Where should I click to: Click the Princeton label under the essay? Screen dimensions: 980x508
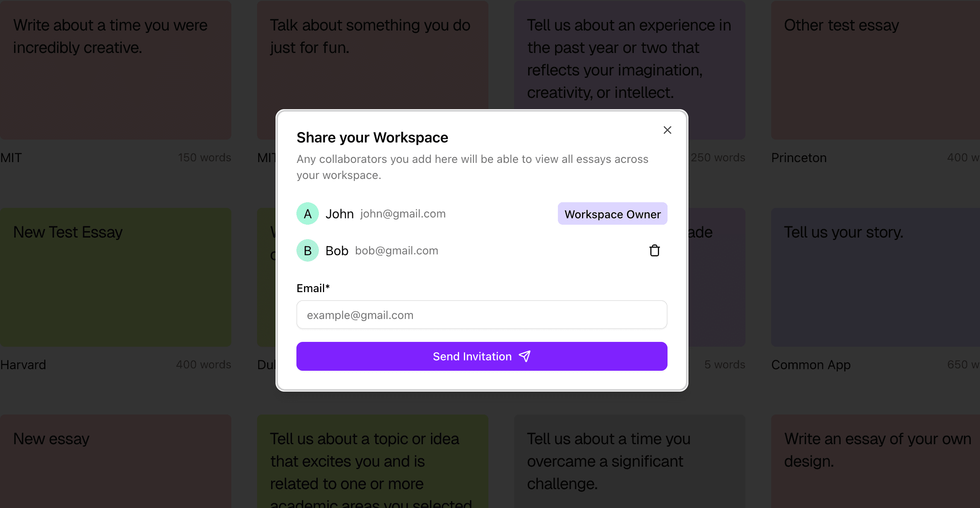(799, 158)
